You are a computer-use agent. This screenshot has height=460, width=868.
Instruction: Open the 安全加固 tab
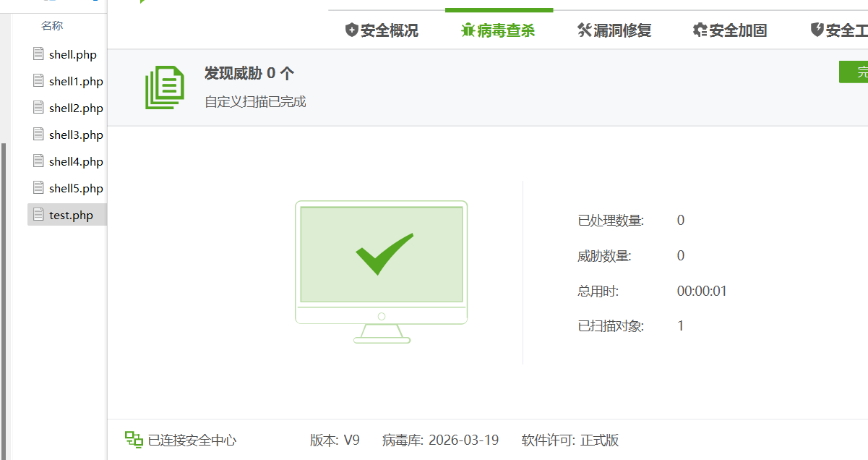[729, 30]
